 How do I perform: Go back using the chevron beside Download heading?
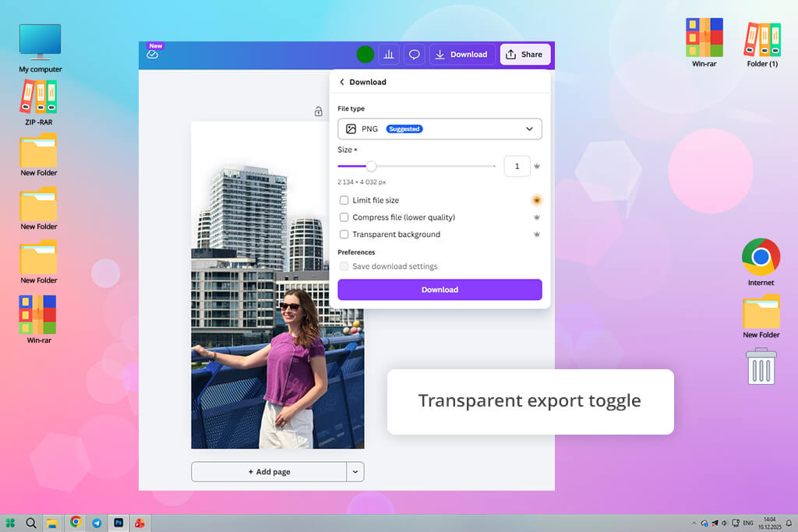click(342, 82)
